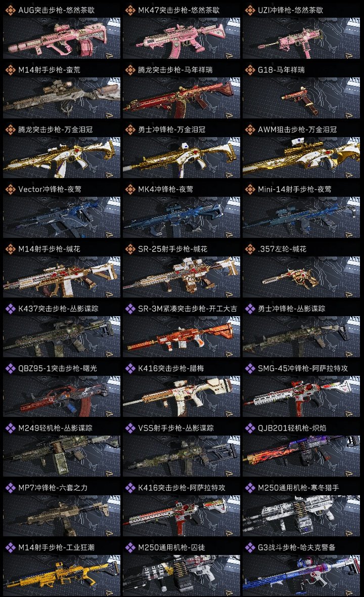Click orange rarity icon beside AUG突击步枪-悠然茶歇
This screenshot has width=364, height=597.
pyautogui.click(x=11, y=10)
